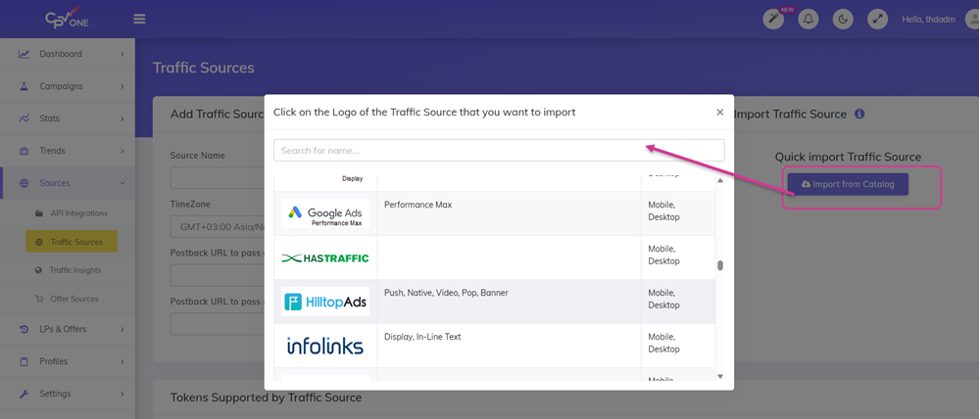Expand the Profiles menu chevron

pos(122,361)
